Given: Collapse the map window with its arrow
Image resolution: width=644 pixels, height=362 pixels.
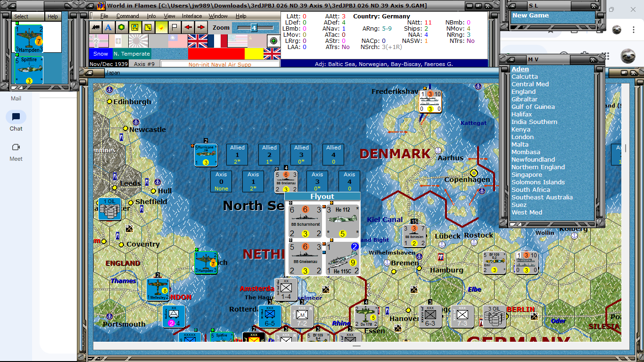Looking at the screenshot, I should tap(89, 73).
